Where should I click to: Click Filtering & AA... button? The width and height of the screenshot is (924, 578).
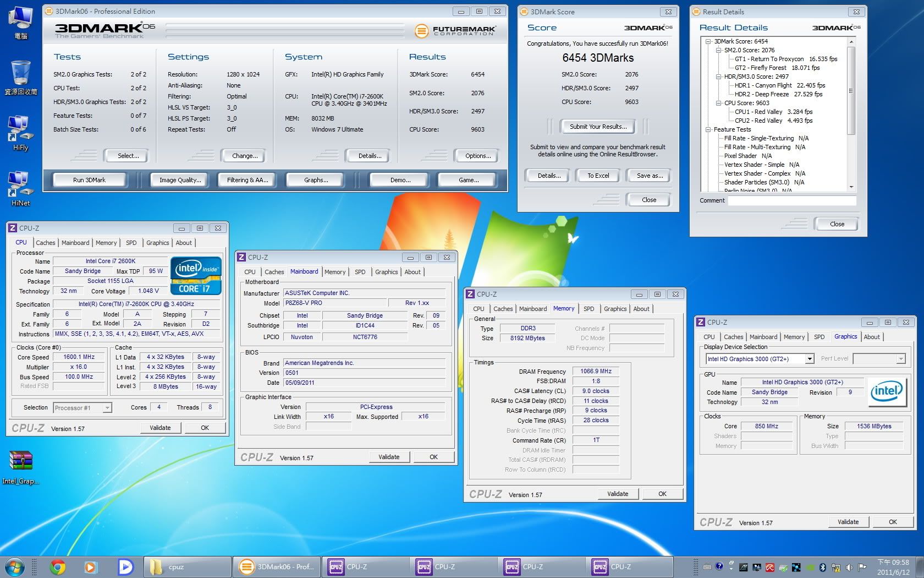(x=248, y=180)
